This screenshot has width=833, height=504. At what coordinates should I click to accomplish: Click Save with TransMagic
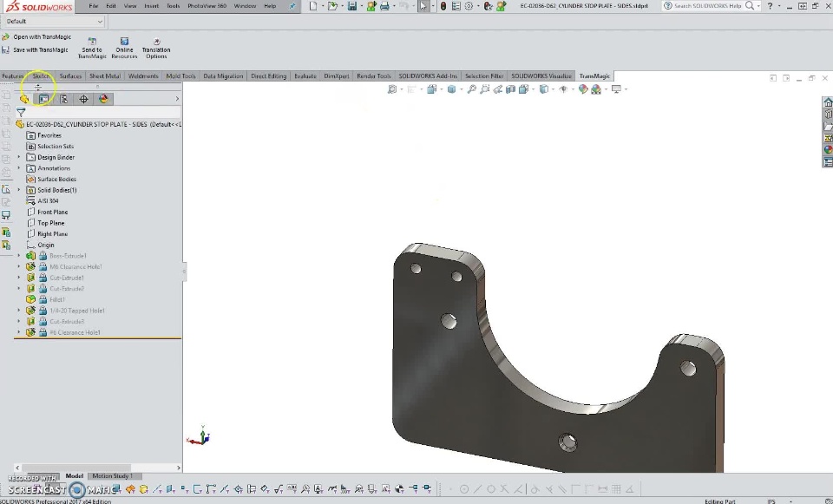pos(40,49)
